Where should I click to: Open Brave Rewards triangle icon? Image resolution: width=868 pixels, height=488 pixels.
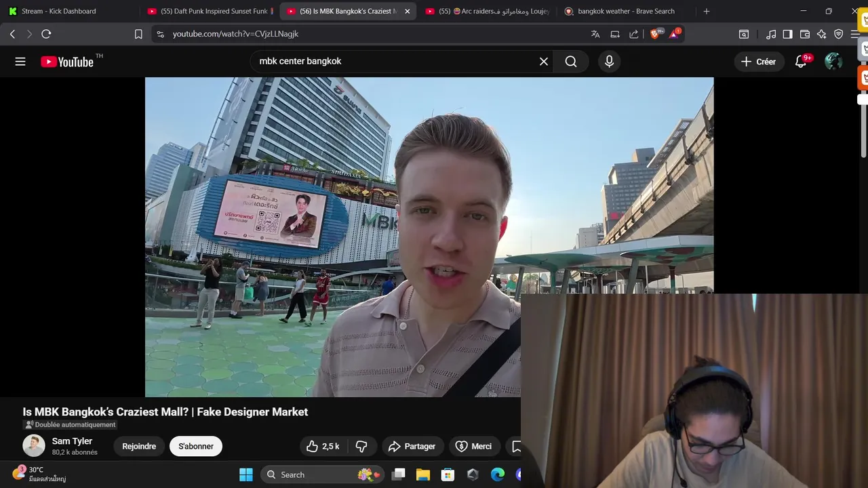coord(675,33)
